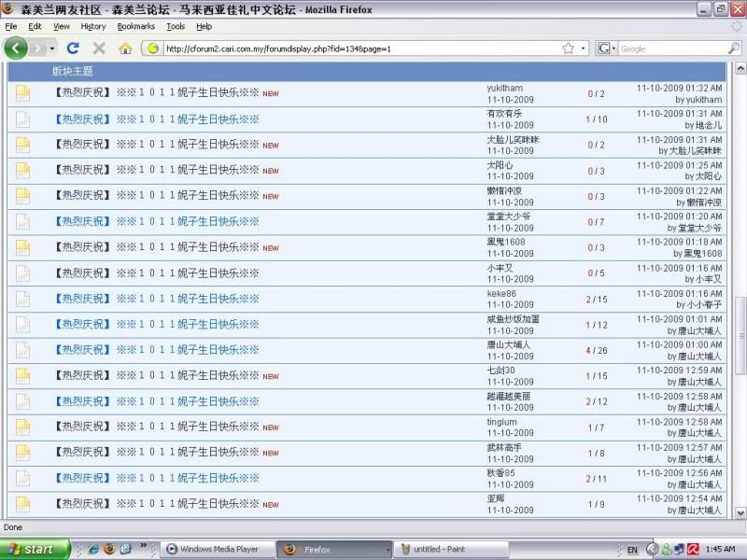Click the red tray icon beside the clock
747x560 pixels.
[693, 550]
